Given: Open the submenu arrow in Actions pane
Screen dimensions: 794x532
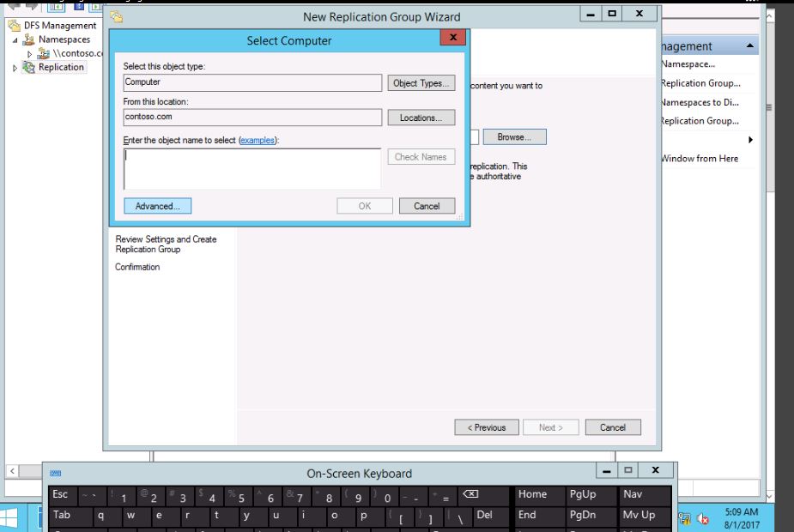Looking at the screenshot, I should (751, 140).
